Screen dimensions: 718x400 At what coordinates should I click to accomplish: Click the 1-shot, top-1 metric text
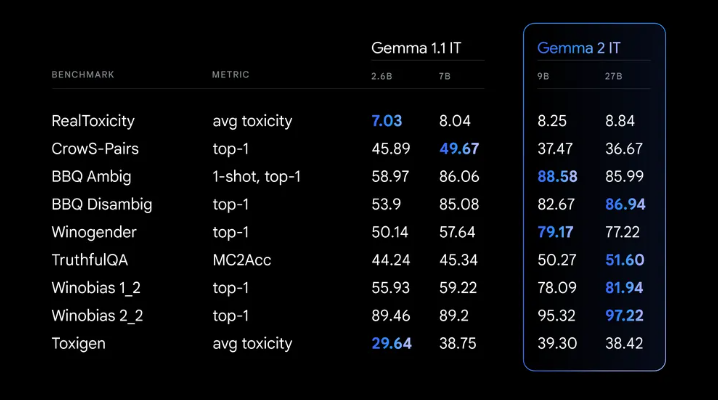click(256, 177)
